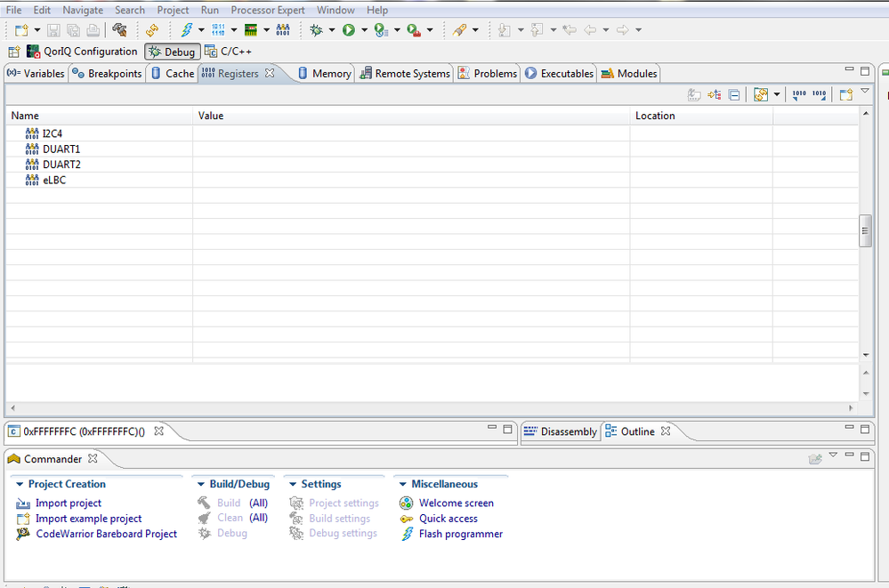Viewport: 889px width, 588px height.
Task: Select the eLBC register group
Action: click(x=54, y=180)
